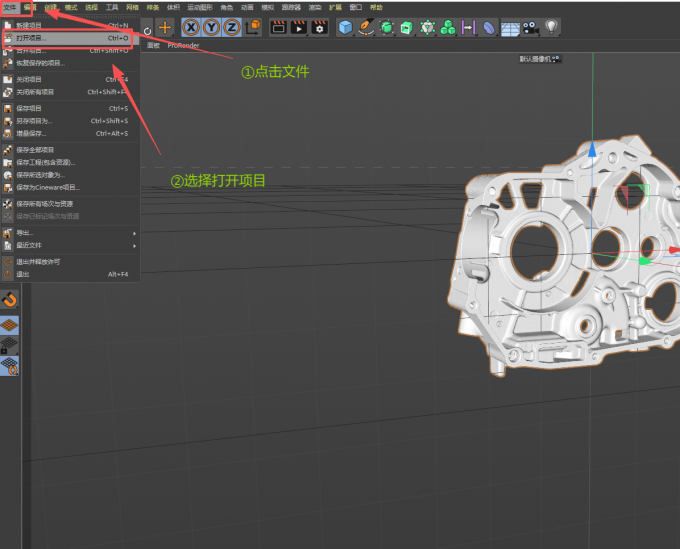The width and height of the screenshot is (680, 549).
Task: Toggle snapping with the magnet icon
Action: (x=9, y=300)
